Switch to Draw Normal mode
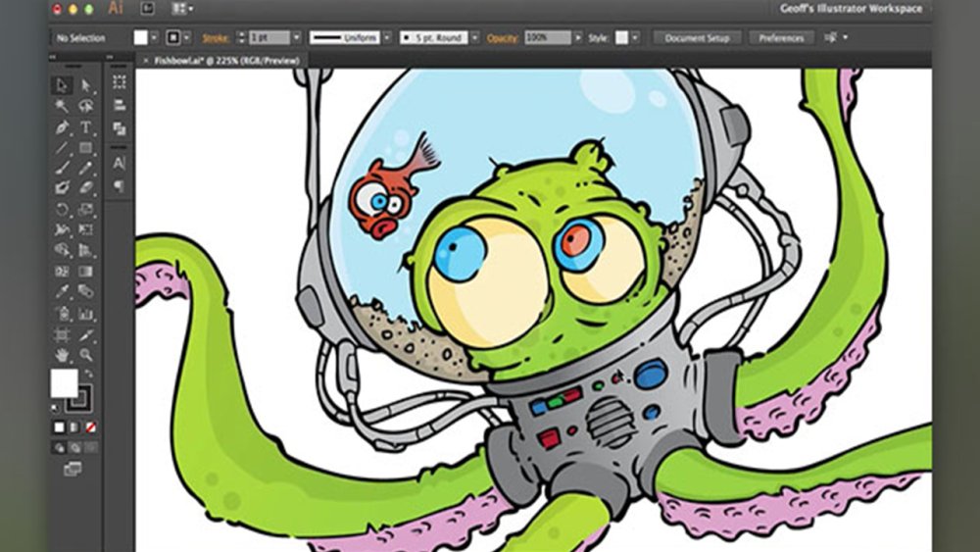980x552 pixels. [59, 448]
